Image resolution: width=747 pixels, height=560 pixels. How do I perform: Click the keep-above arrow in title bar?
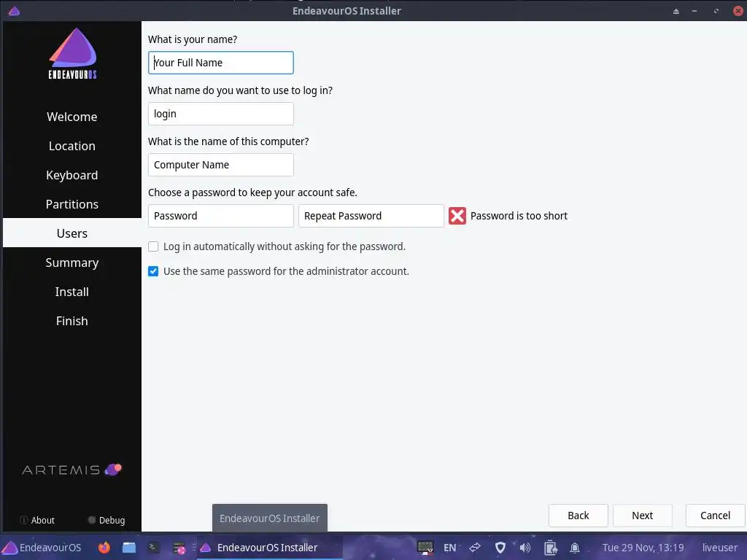(676, 11)
